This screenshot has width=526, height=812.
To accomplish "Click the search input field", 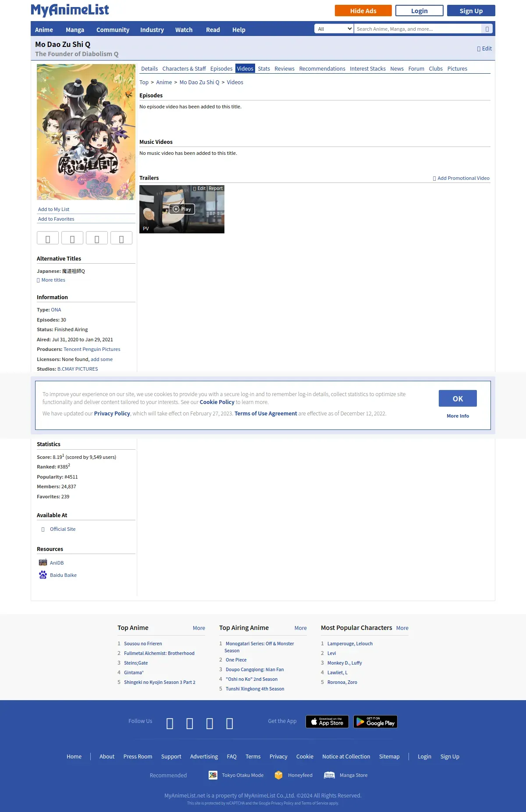I will tap(418, 29).
